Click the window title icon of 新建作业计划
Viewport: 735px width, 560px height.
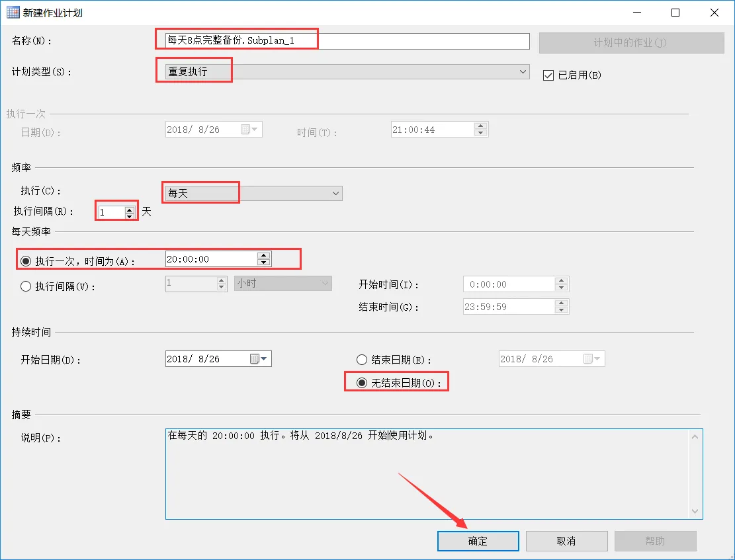13,12
